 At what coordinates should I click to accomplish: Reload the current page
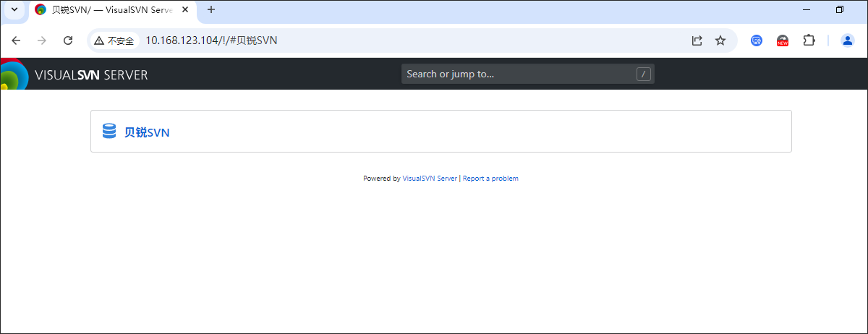pos(68,40)
